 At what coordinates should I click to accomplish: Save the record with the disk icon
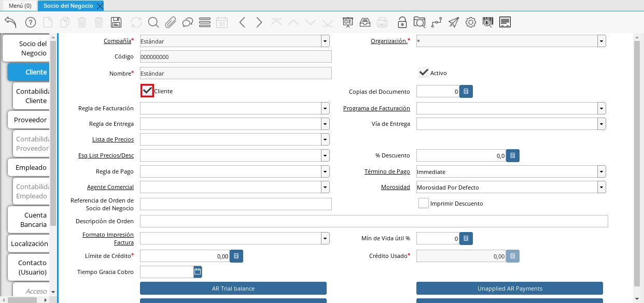tap(116, 22)
